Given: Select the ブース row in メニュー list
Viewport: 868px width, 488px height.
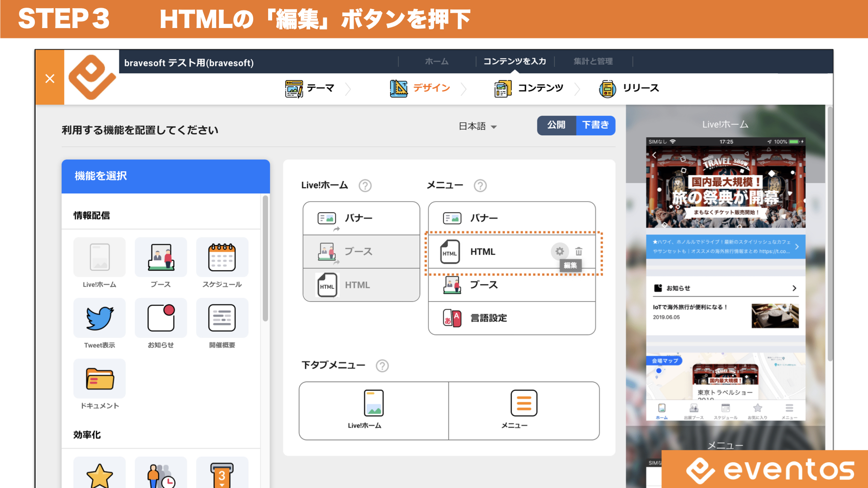Looking at the screenshot, I should 512,285.
